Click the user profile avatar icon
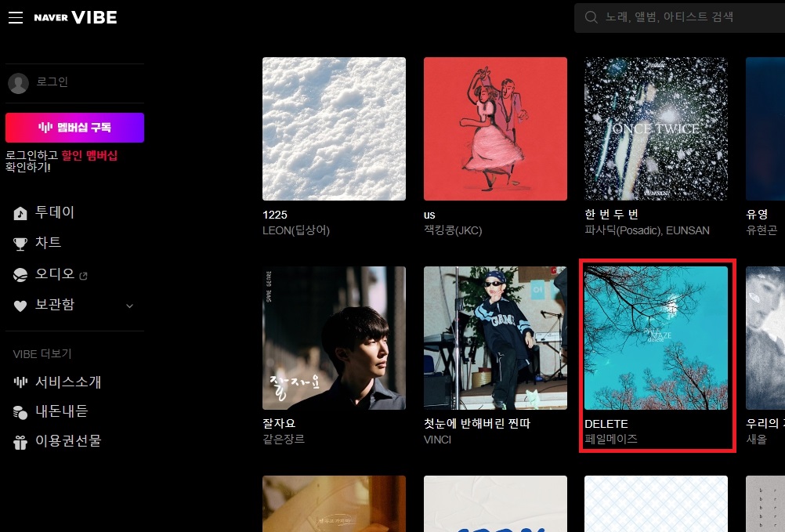This screenshot has height=532, width=785. [x=19, y=83]
